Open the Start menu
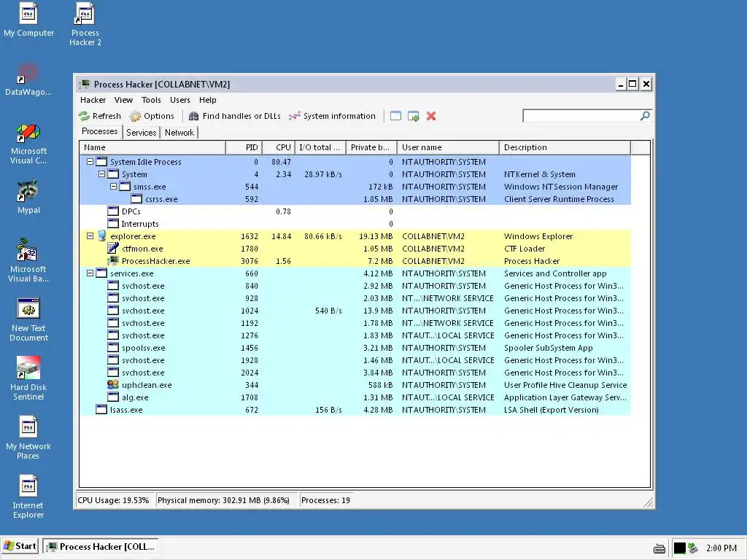Screen dimensions: 747x560 click(x=20, y=546)
